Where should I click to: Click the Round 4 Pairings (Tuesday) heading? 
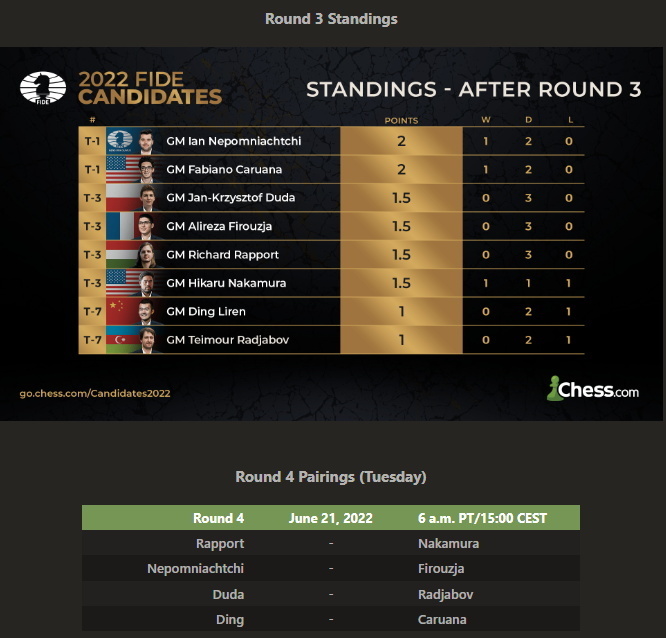(x=330, y=477)
